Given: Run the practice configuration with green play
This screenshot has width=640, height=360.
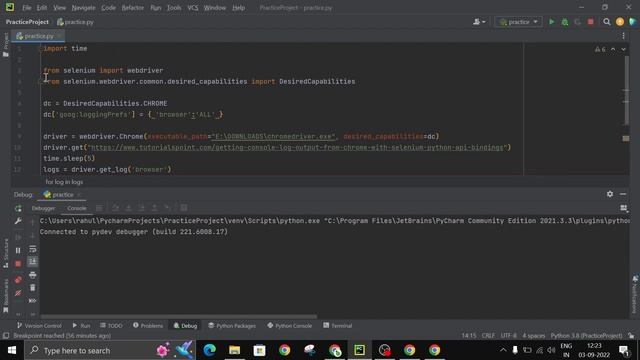Looking at the screenshot, I should (x=551, y=22).
